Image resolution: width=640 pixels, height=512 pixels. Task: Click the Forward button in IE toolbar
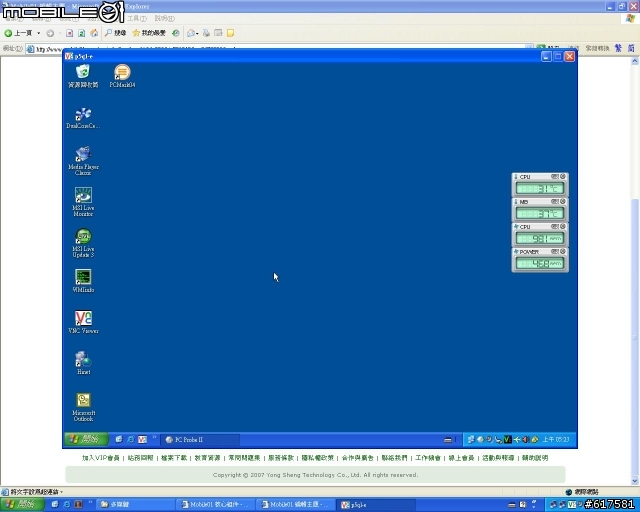point(50,33)
